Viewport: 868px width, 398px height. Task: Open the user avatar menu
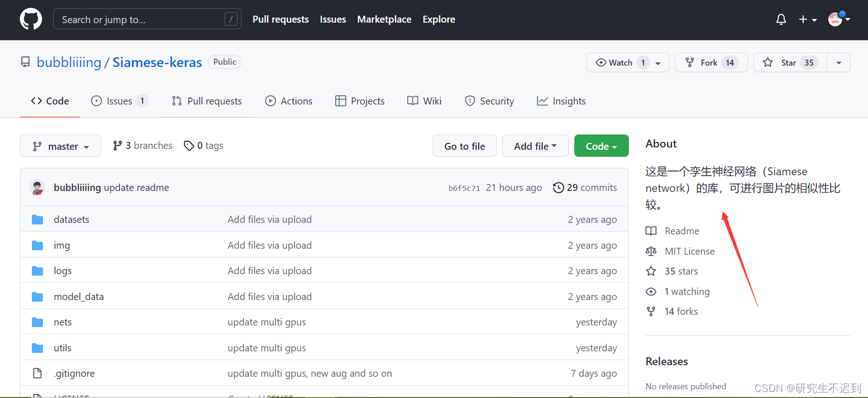839,19
